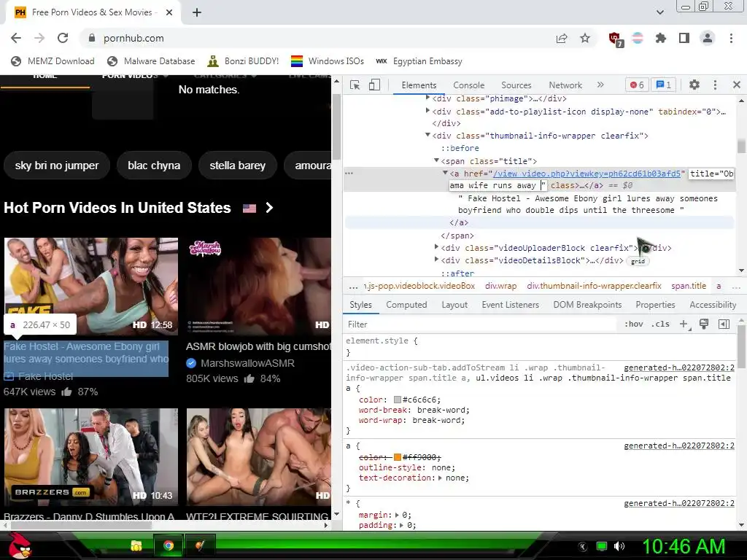Open the Windows ISOs bookmark
Image resolution: width=747 pixels, height=560 pixels.
coord(328,61)
